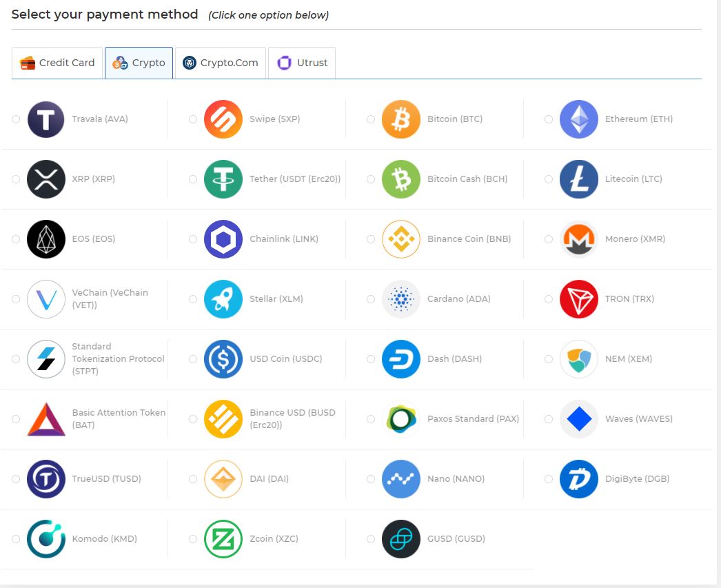The image size is (721, 588).
Task: Select the DigiByte (DGB) radio button
Action: [549, 479]
